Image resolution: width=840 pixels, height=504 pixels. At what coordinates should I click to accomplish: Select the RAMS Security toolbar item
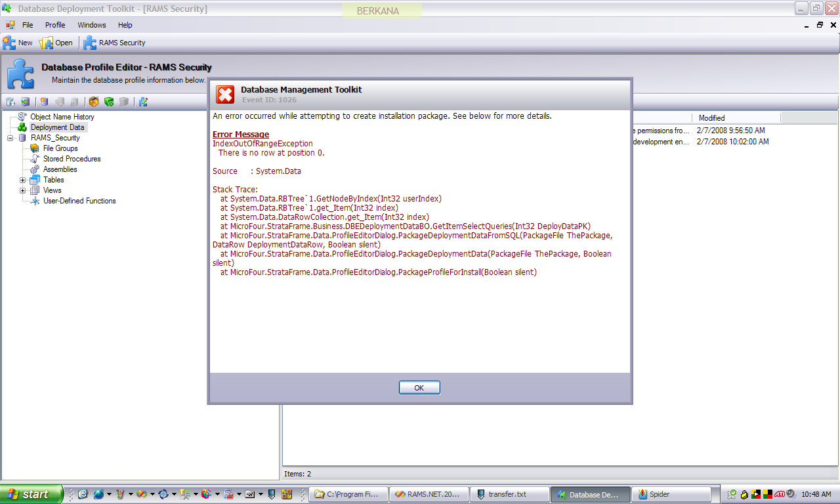click(x=115, y=43)
